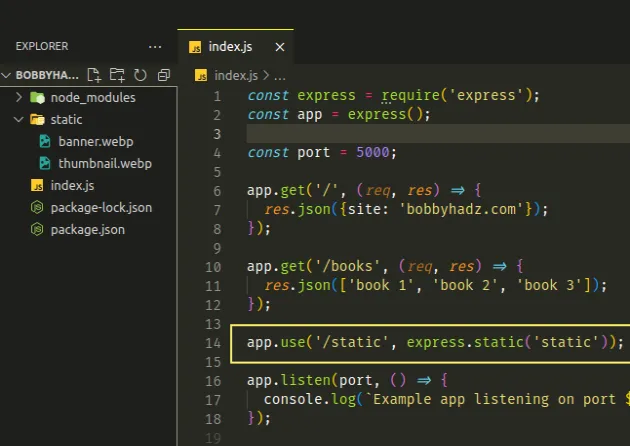Click the app variable on line 2
Viewport: 630px width, 446px height.
click(309, 115)
